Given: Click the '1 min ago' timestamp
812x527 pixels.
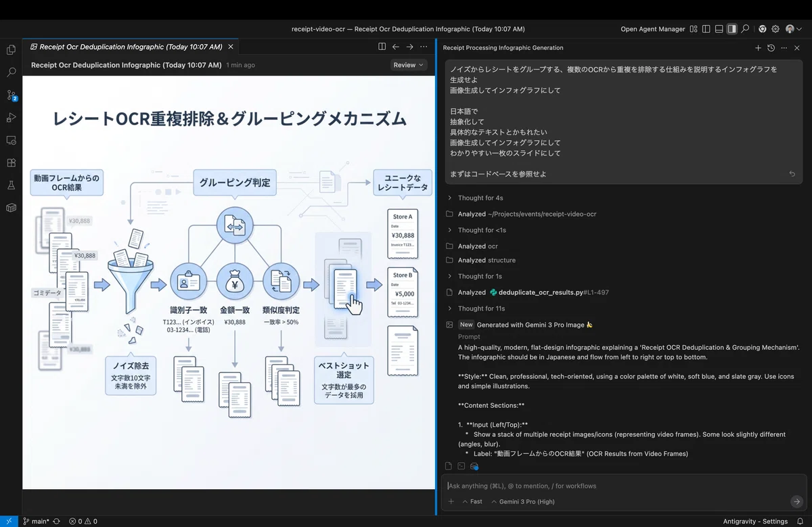Looking at the screenshot, I should point(240,65).
